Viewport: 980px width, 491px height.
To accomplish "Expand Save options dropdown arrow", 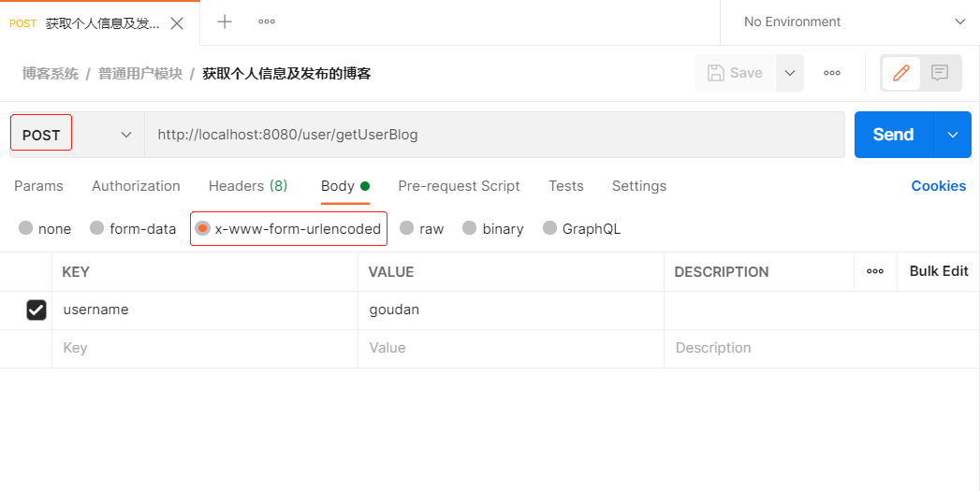I will coord(789,73).
